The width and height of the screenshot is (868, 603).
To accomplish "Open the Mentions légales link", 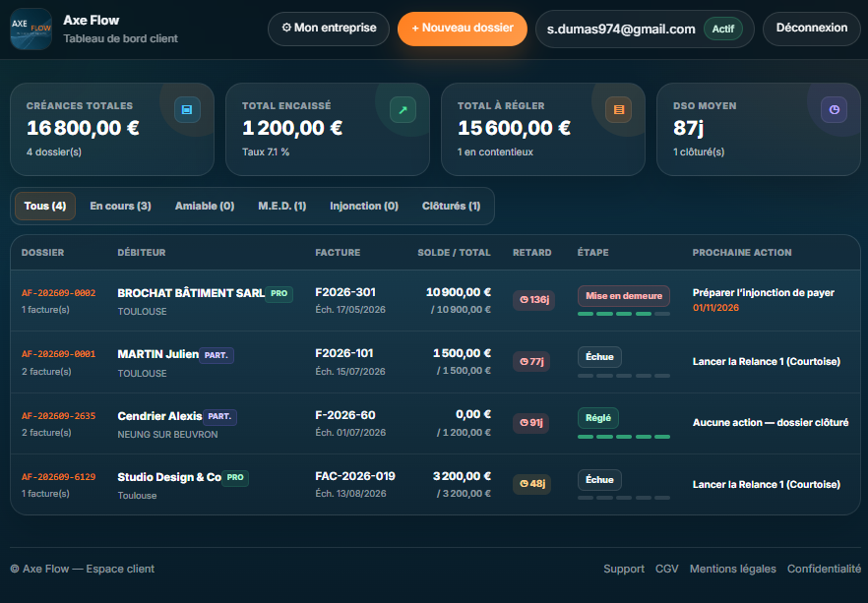I will pyautogui.click(x=733, y=569).
